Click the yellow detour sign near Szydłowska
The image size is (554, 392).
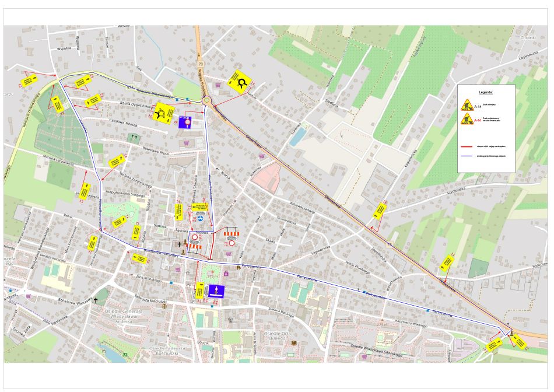[380, 211]
